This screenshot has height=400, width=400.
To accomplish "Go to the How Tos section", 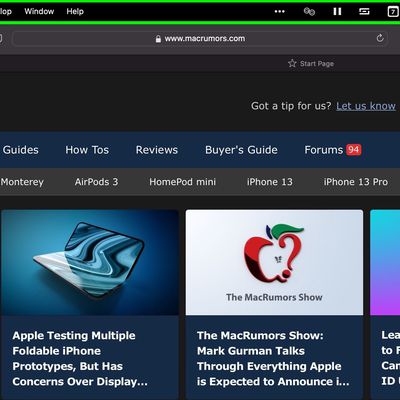I will click(x=87, y=150).
